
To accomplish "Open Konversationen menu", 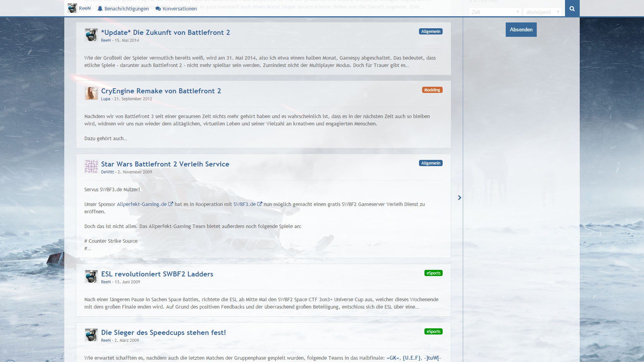I will click(176, 9).
